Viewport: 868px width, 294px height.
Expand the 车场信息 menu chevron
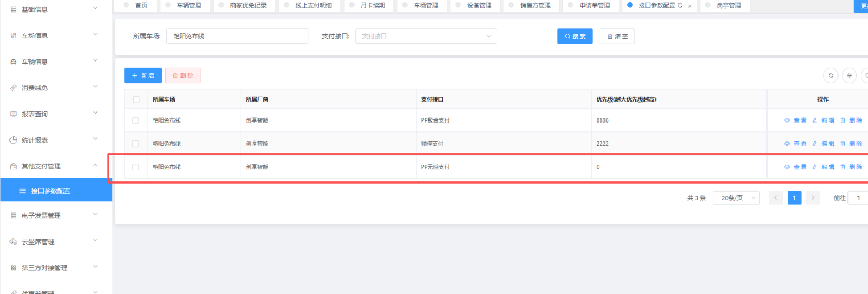tap(95, 35)
